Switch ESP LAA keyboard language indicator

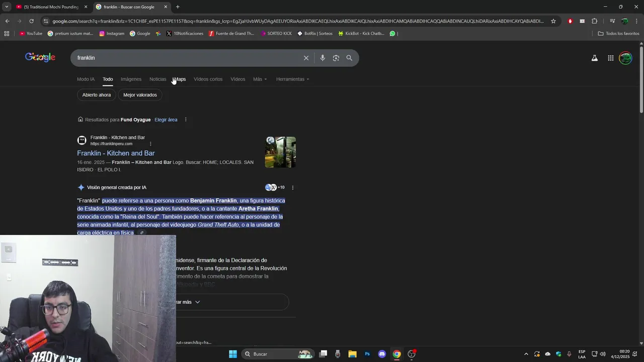(582, 354)
